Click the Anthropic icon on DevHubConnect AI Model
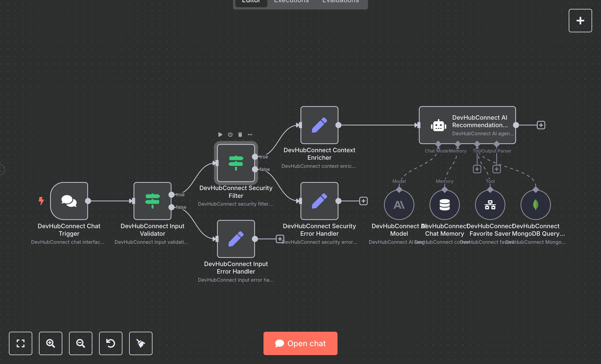This screenshot has height=364, width=601. point(399,205)
